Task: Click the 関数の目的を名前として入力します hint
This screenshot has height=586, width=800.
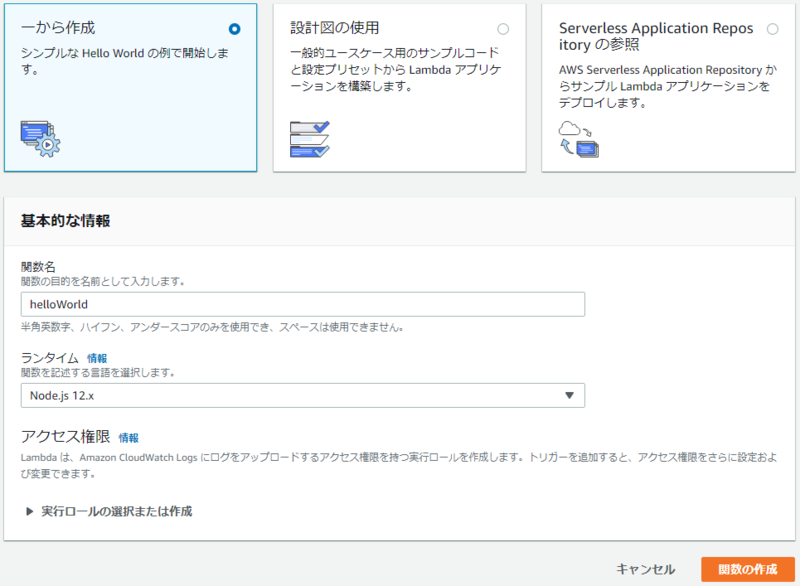Action: [x=103, y=282]
